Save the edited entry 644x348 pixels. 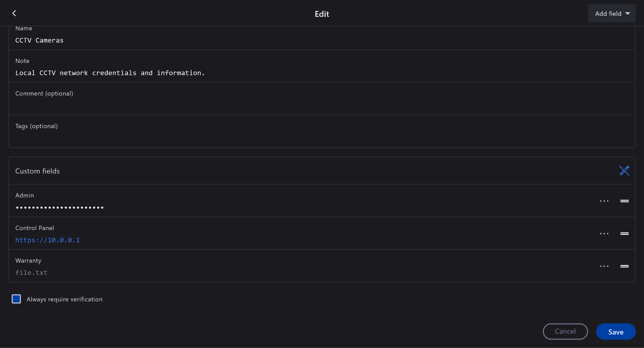click(616, 332)
